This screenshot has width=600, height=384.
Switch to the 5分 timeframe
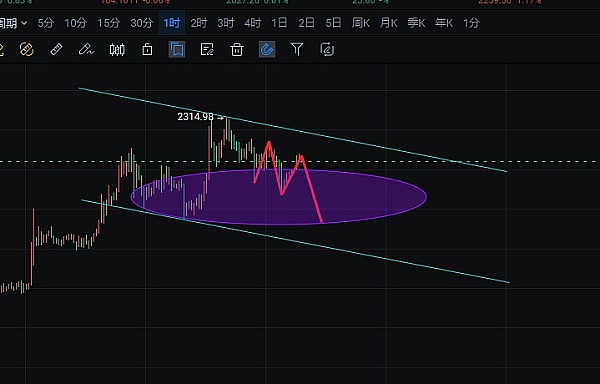46,23
